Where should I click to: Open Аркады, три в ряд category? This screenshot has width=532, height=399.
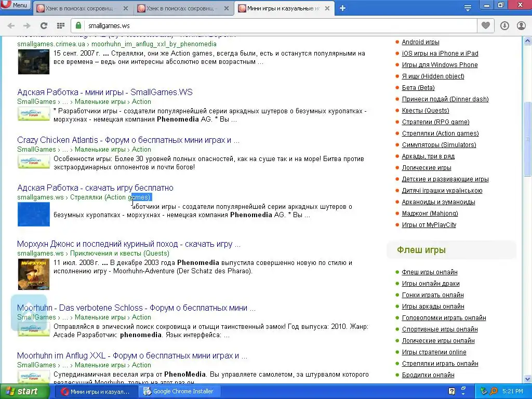428,156
